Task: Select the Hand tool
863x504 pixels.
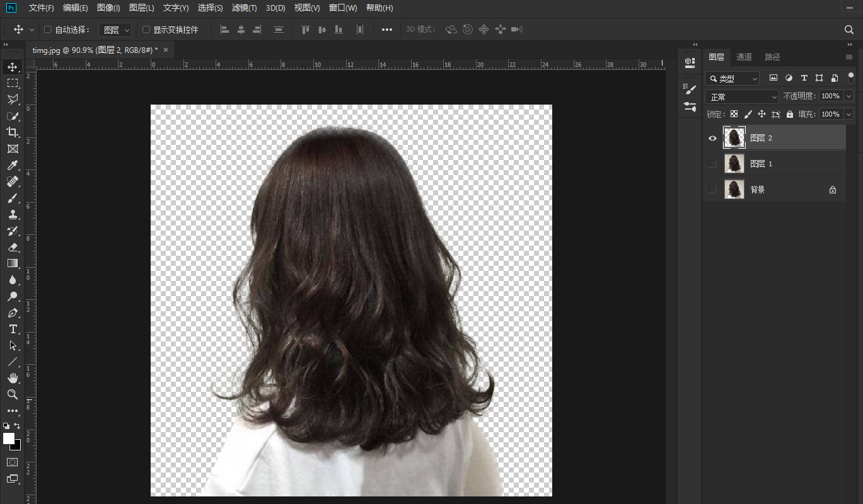Action: point(13,378)
